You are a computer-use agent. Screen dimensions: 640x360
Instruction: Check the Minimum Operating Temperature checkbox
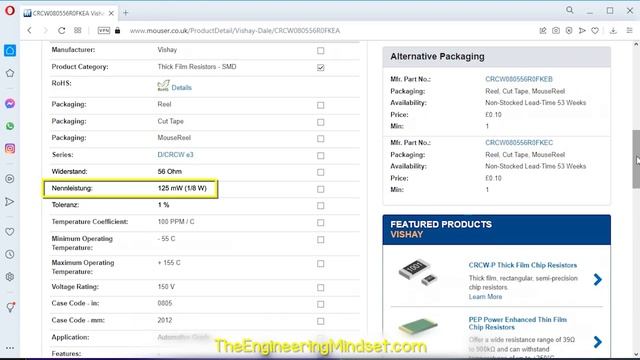(x=320, y=240)
